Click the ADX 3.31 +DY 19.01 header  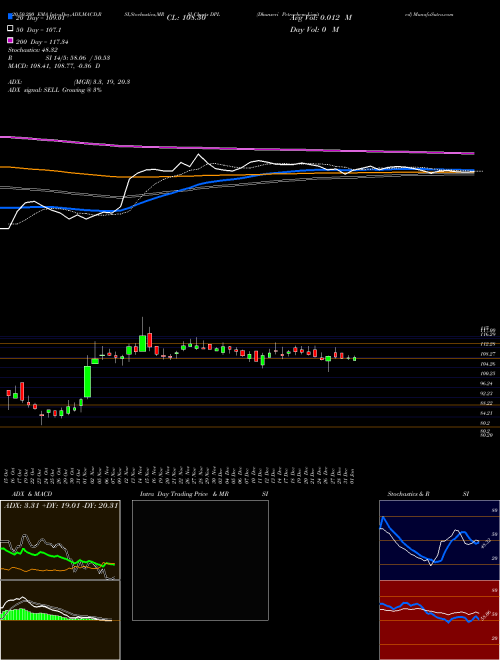[x=61, y=505]
